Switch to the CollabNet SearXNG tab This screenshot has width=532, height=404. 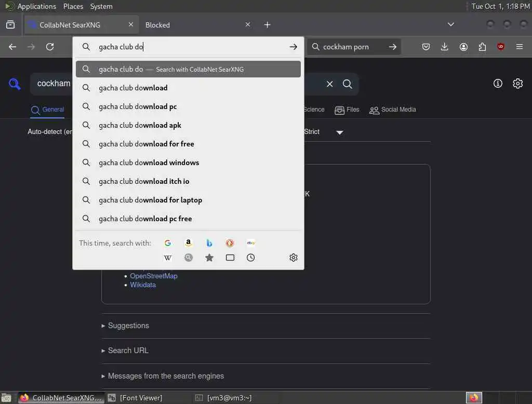tap(82, 25)
